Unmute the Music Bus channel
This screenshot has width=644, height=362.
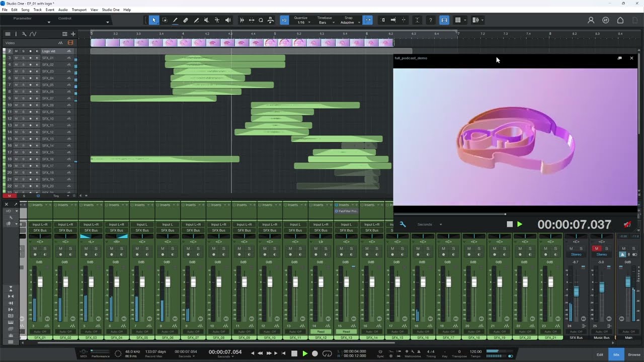pos(597,248)
